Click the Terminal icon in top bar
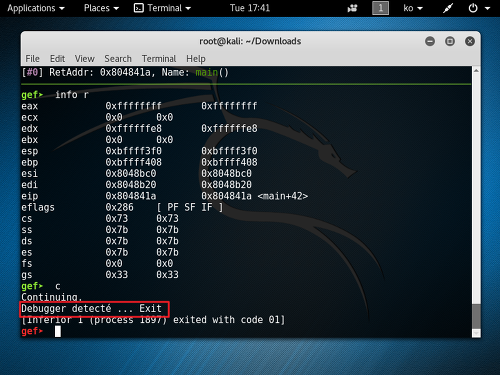 tap(138, 8)
